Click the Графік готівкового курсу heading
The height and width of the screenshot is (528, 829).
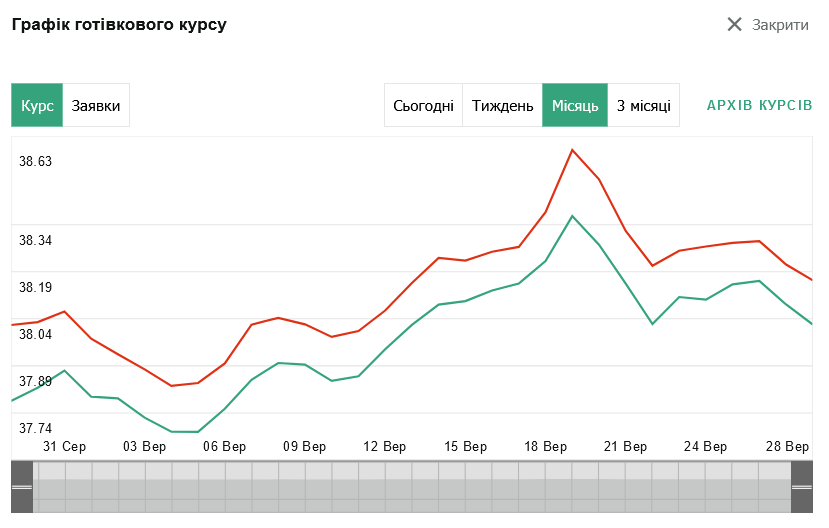click(119, 24)
